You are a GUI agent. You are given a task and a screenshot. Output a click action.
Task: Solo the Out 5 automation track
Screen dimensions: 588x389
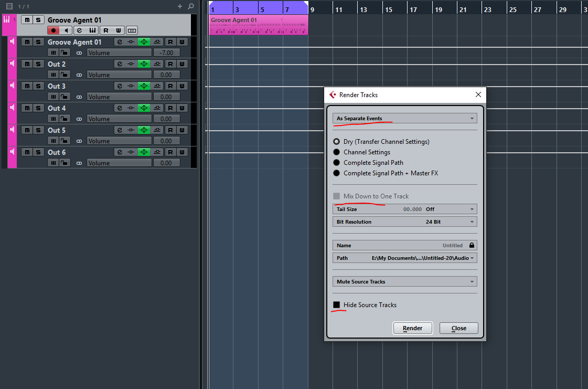(x=38, y=130)
